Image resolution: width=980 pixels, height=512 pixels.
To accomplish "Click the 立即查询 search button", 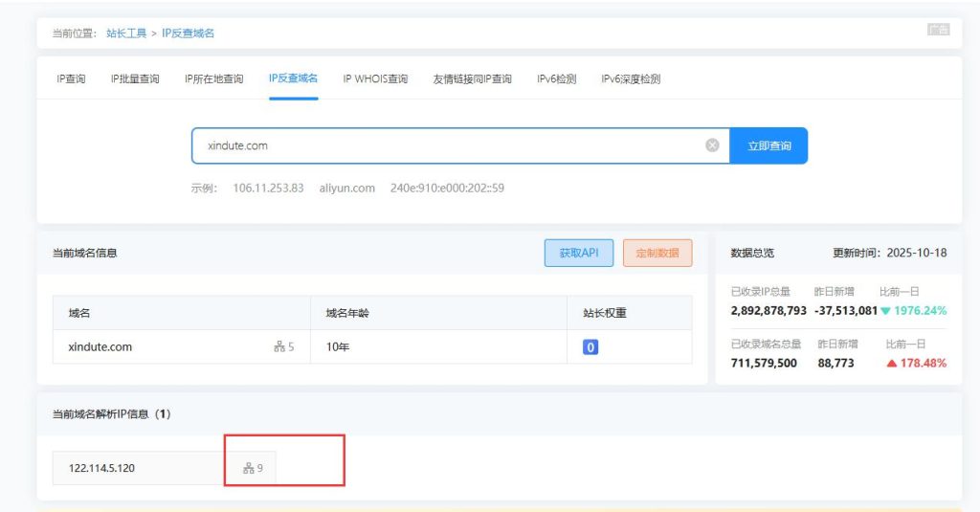I will (x=768, y=145).
